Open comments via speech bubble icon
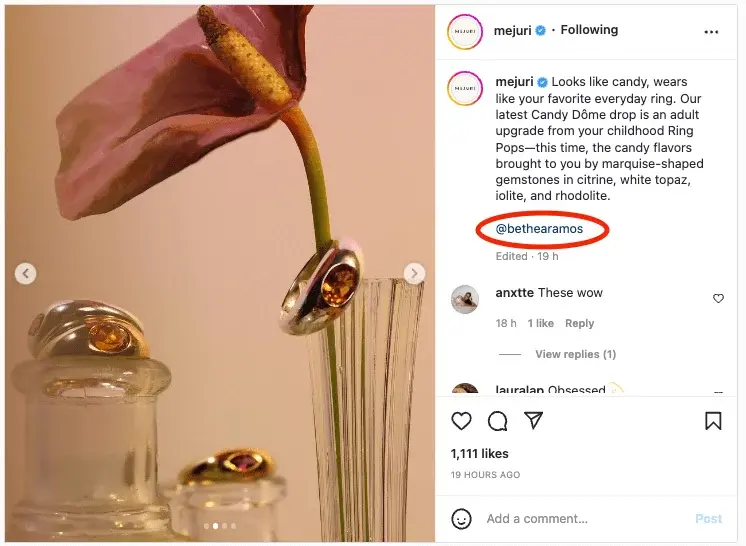 click(497, 421)
